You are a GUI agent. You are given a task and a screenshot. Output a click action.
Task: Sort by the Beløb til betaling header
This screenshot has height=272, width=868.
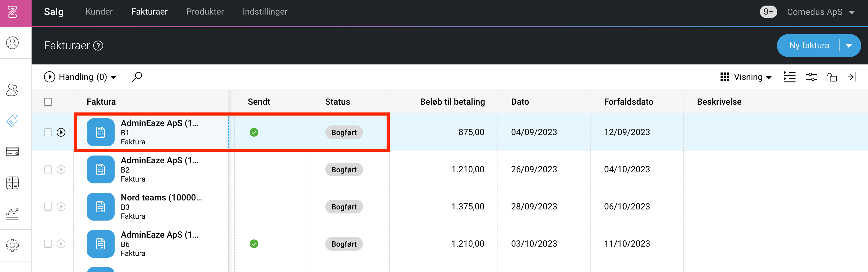(452, 102)
